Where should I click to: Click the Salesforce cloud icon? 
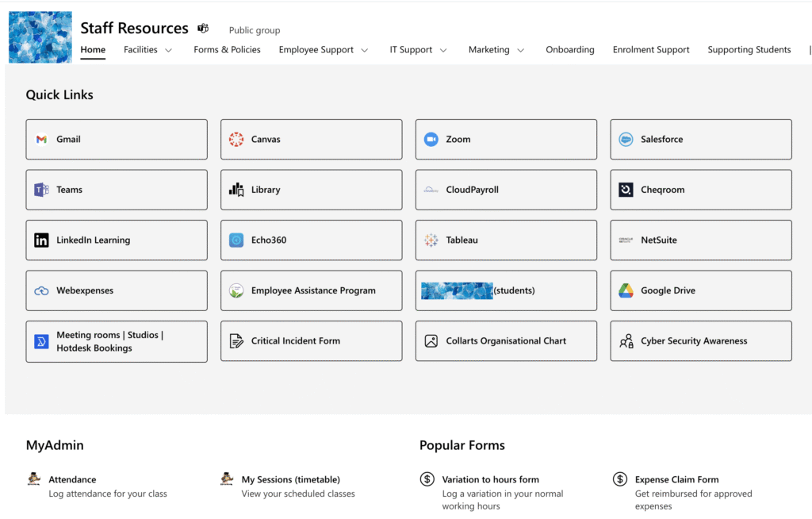click(626, 139)
